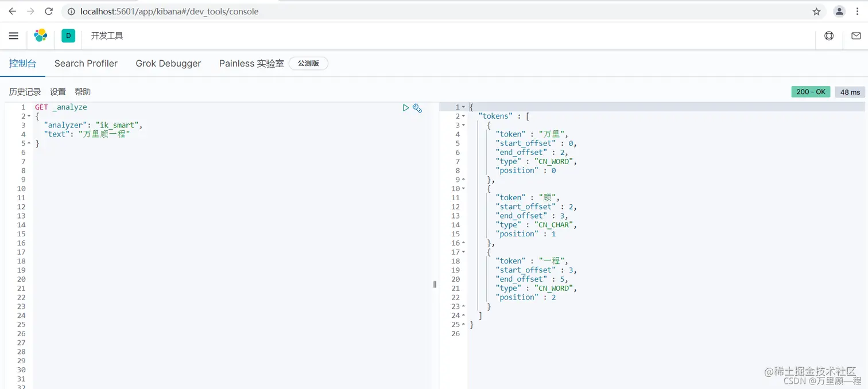Collapse response root fold at line 1

tap(463, 107)
